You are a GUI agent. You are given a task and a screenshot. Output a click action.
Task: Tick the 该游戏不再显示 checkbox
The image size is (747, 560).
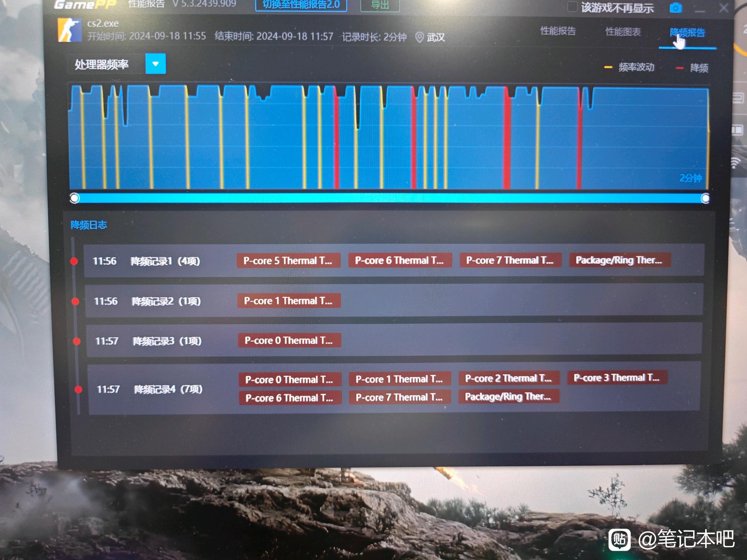[572, 7]
